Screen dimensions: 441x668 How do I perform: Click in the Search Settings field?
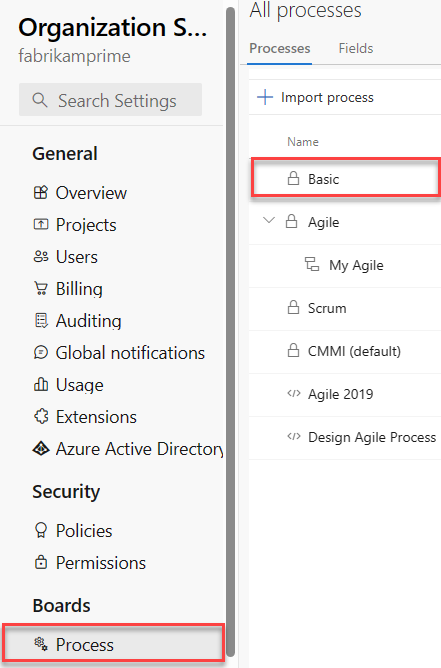coord(110,100)
